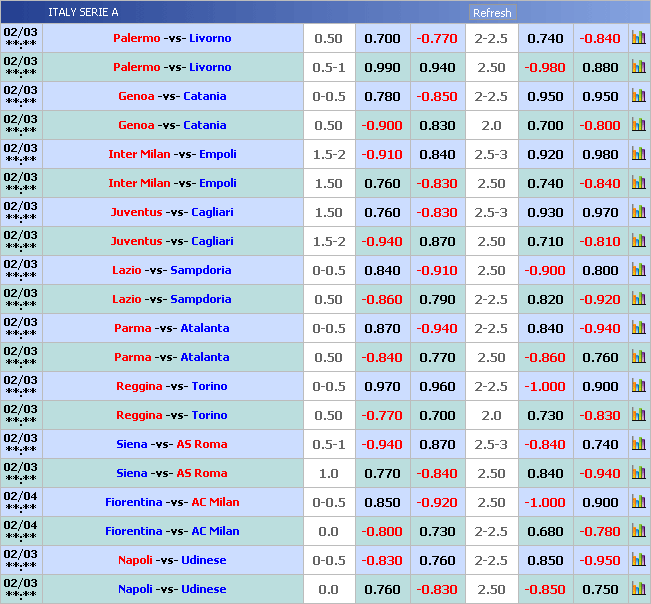This screenshot has height=604, width=651.
Task: View chart icon for Inter Milan-Empoli 1.5-2 row
Action: 638,154
